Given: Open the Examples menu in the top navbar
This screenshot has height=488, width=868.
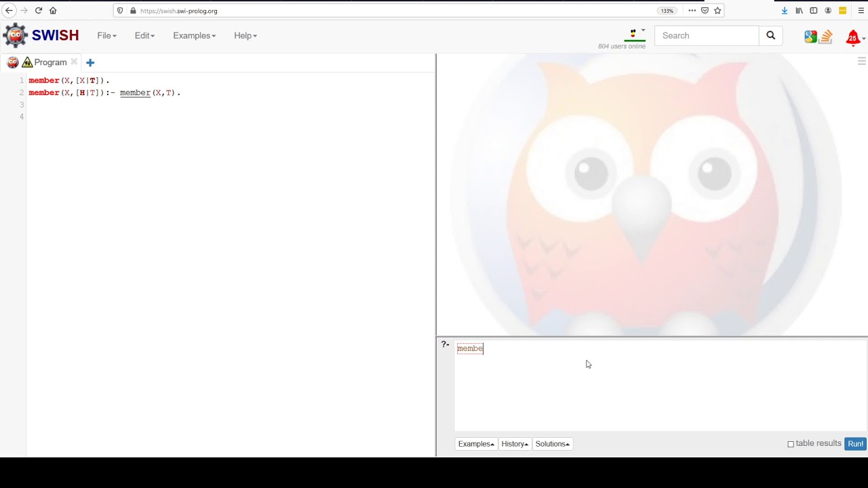Looking at the screenshot, I should click(x=194, y=35).
